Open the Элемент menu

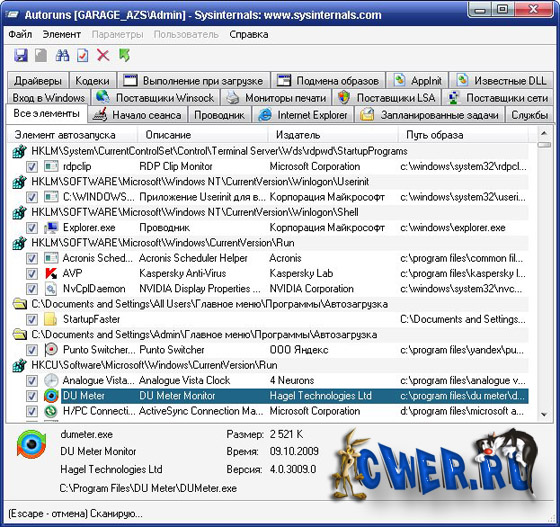(61, 34)
